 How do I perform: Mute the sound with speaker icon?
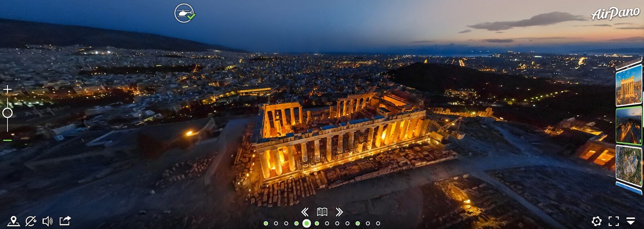pos(47,221)
